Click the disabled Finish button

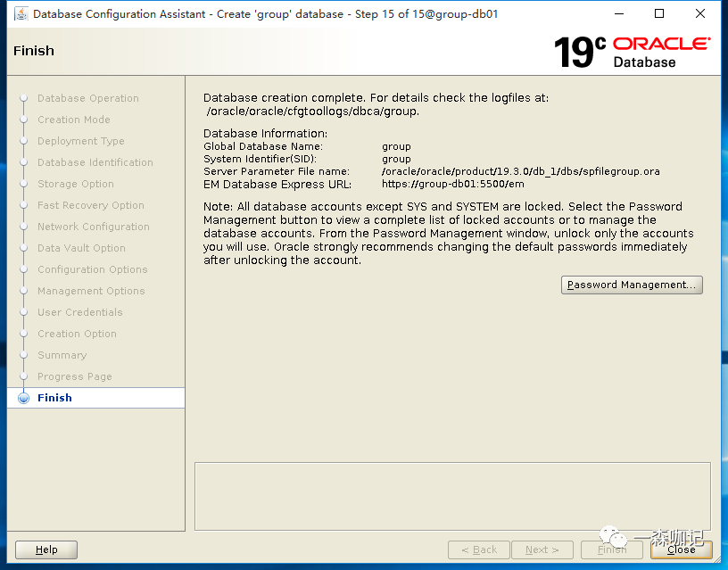click(612, 549)
